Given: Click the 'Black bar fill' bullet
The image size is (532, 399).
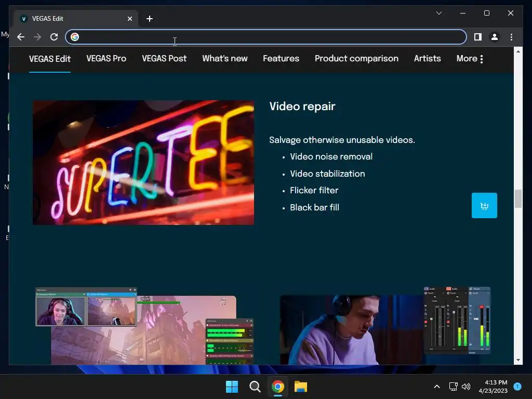Looking at the screenshot, I should point(314,207).
